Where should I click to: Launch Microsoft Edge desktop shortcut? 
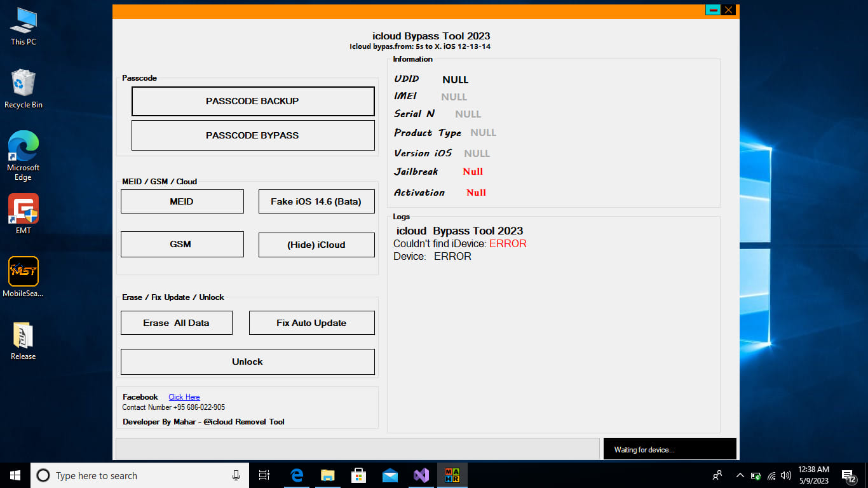[24, 156]
